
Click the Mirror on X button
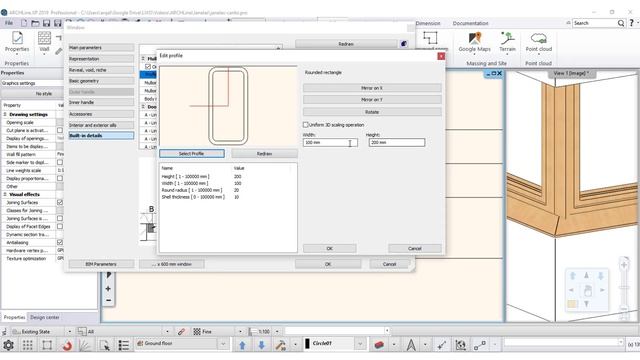point(372,88)
